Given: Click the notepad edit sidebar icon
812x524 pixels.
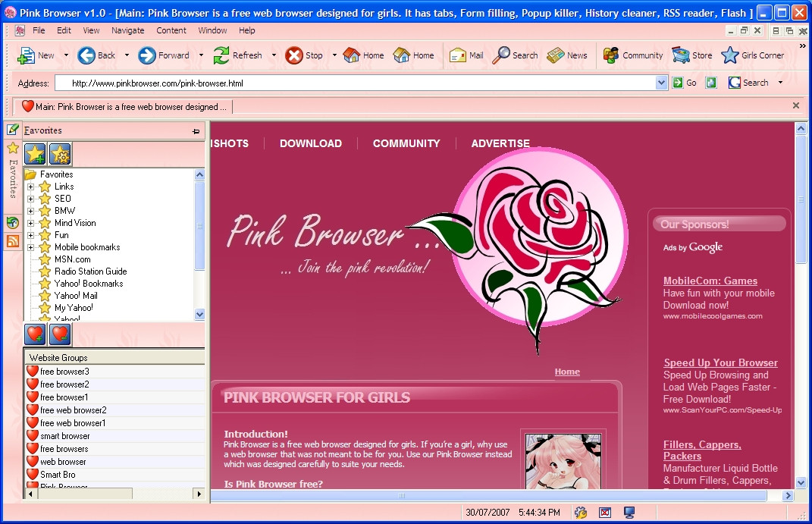Looking at the screenshot, I should point(13,130).
